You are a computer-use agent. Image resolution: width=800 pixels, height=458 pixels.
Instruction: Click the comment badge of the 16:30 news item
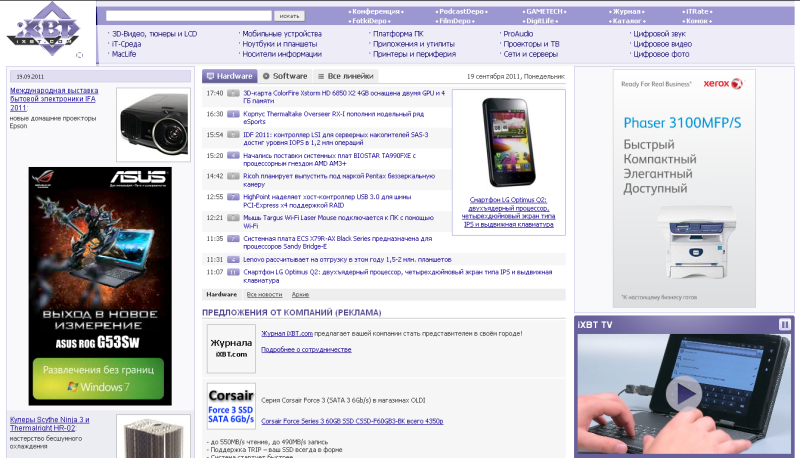233,114
